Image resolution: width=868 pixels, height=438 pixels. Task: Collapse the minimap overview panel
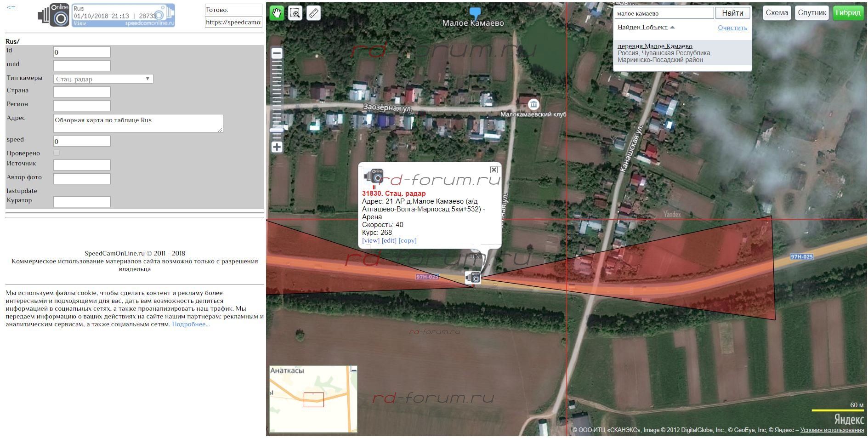[x=353, y=369]
